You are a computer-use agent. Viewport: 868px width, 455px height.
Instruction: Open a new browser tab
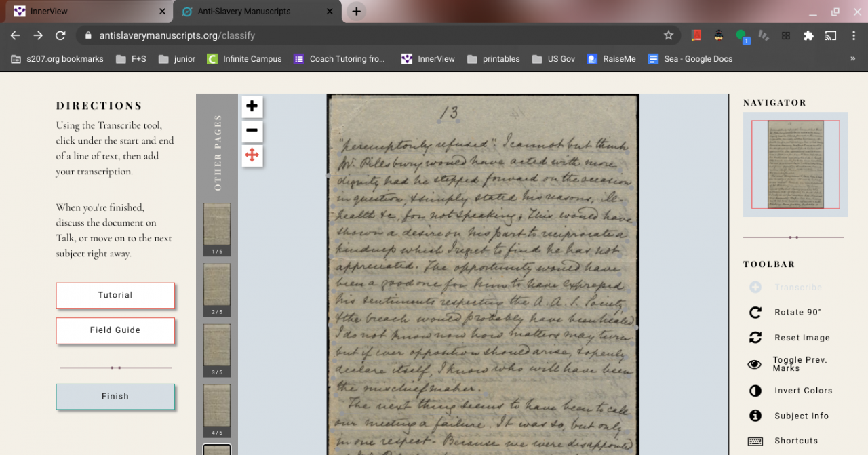point(357,12)
